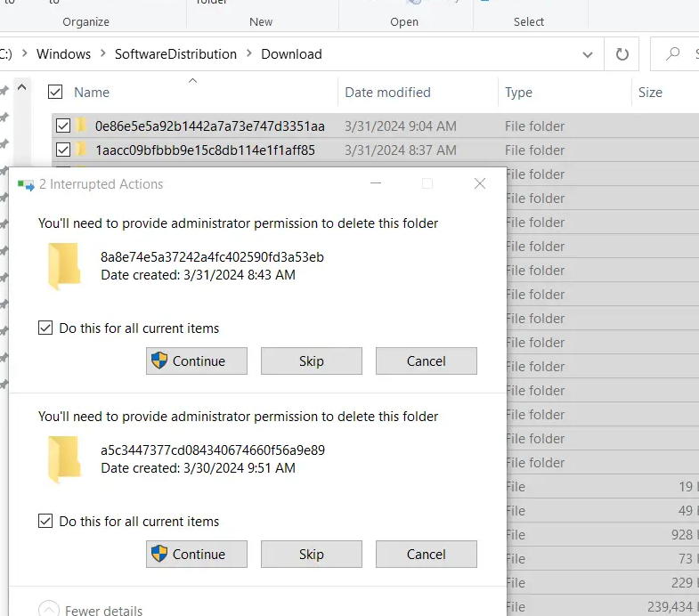Click the file row with size 239,434

[603, 606]
